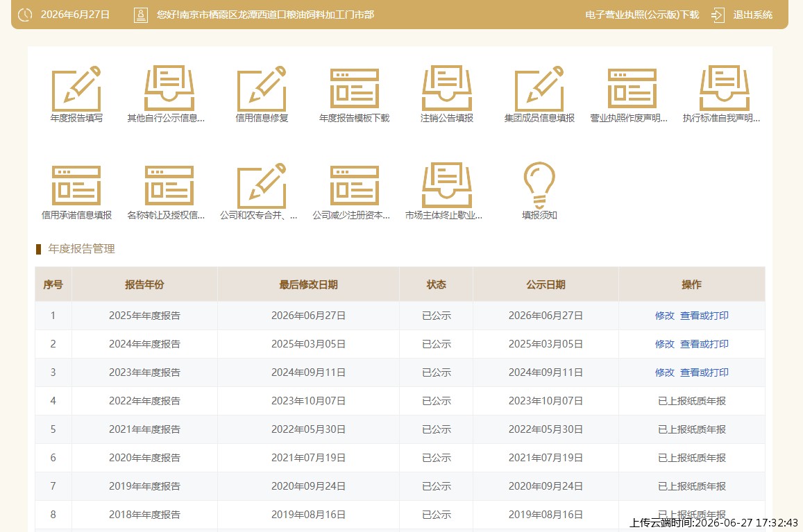
Task: Open 其他自行公示信息 icon
Action: pos(169,88)
